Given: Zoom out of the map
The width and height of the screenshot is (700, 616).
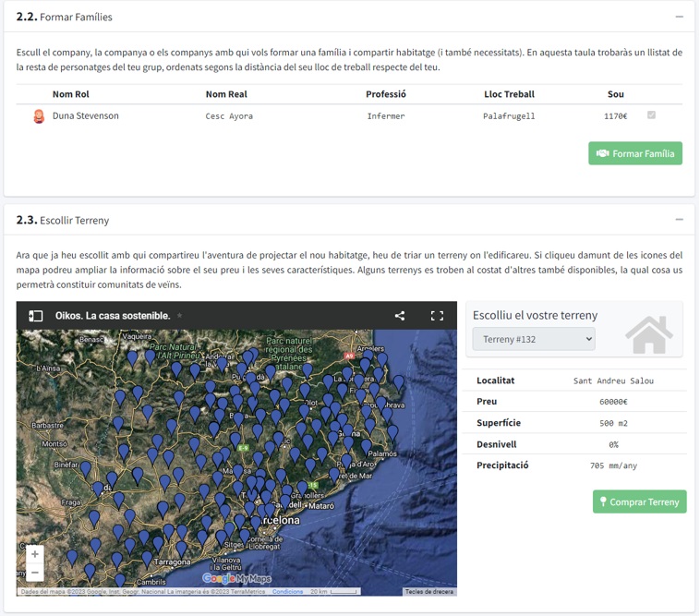Looking at the screenshot, I should (35, 573).
